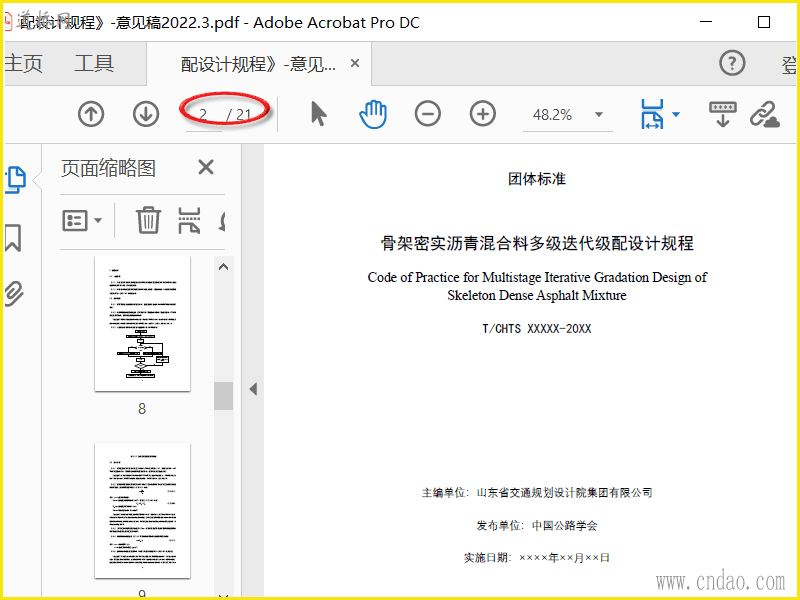
Task: Maximize the Acrobat window
Action: (764, 22)
